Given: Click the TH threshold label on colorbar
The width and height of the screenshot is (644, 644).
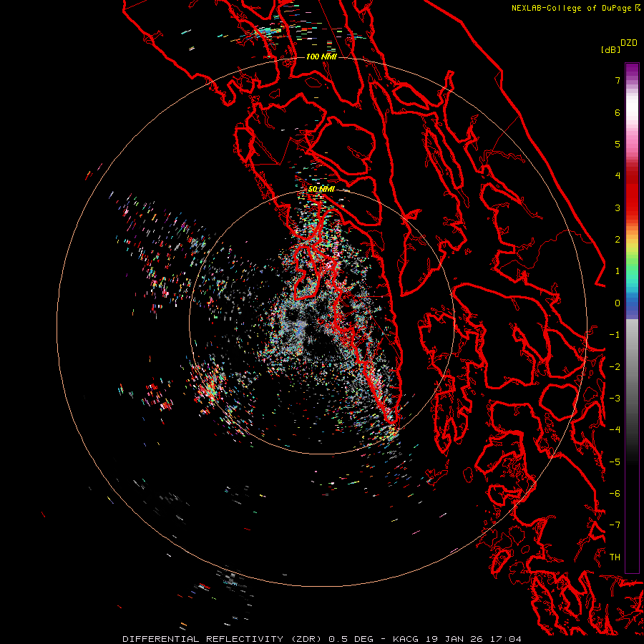Looking at the screenshot, I should (x=615, y=557).
